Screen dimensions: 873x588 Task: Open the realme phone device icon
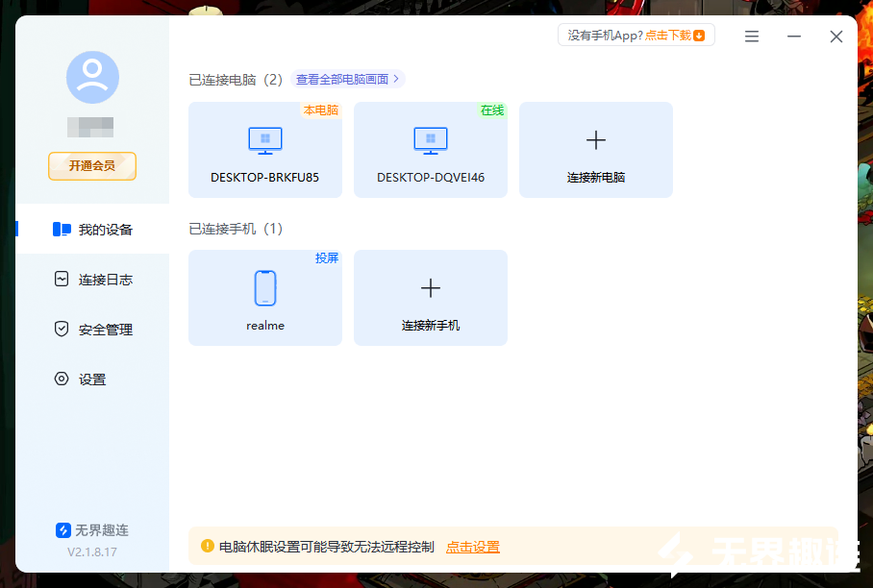click(264, 288)
